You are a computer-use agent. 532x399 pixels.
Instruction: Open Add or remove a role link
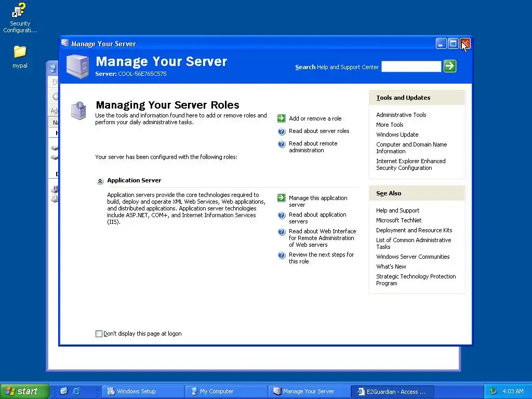click(x=315, y=118)
